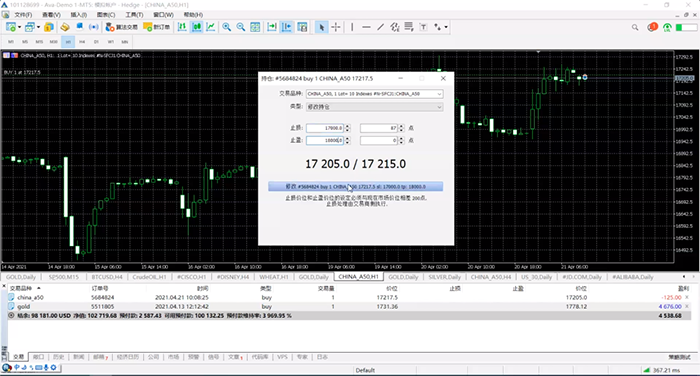The width and height of the screenshot is (700, 376).
Task: Click the stop loss points field showing 87
Action: [379, 128]
